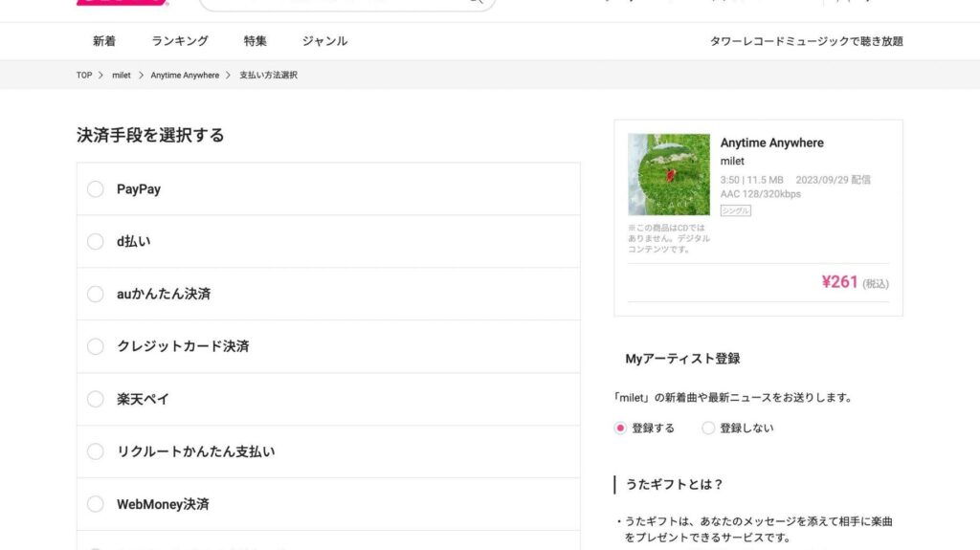Select 楽天ペイ radio button
The width and height of the screenshot is (980, 550).
pos(95,399)
